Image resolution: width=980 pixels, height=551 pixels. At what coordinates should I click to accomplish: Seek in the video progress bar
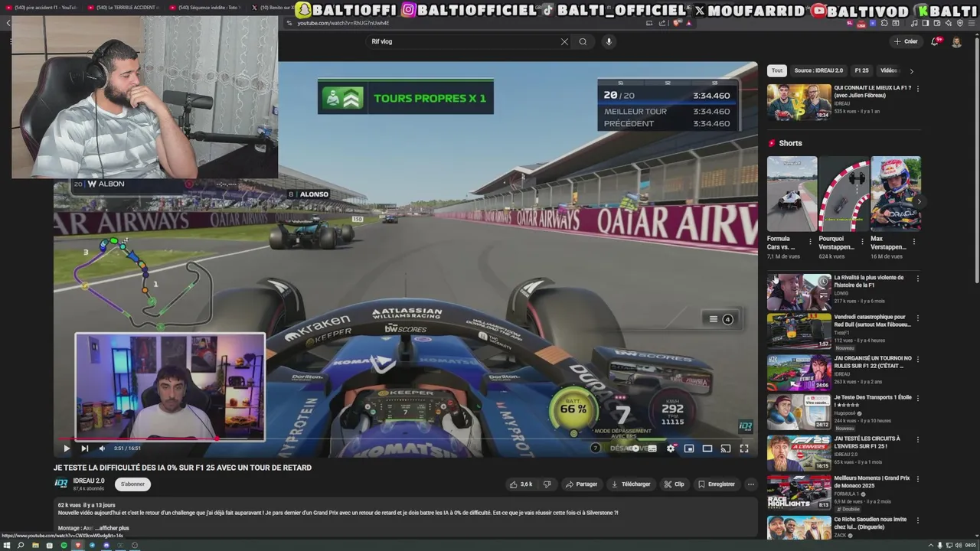point(406,439)
